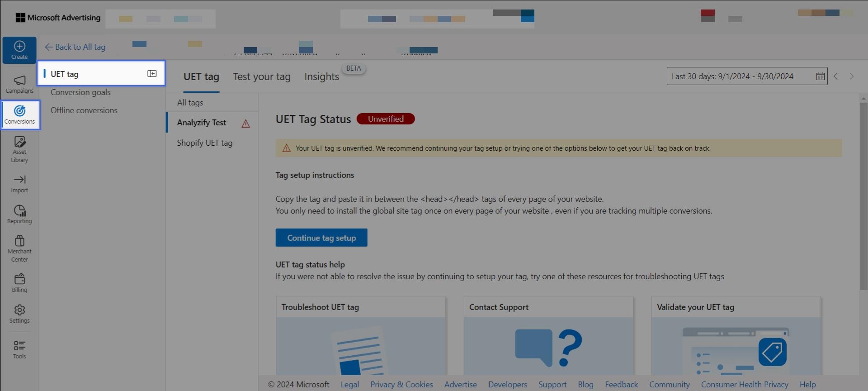Click the scrollbar up arrow
The image size is (868, 391).
(x=863, y=98)
